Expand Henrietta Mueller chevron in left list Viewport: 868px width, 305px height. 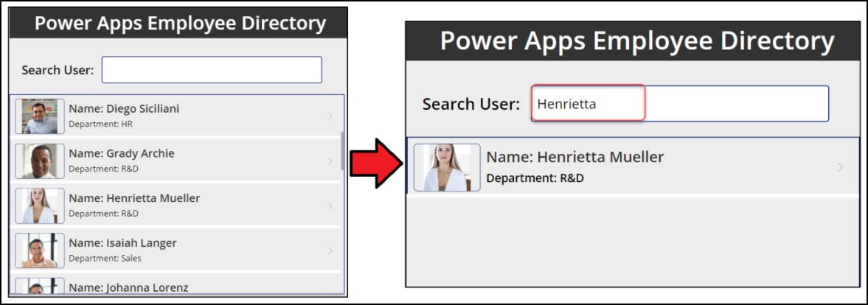pos(330,206)
